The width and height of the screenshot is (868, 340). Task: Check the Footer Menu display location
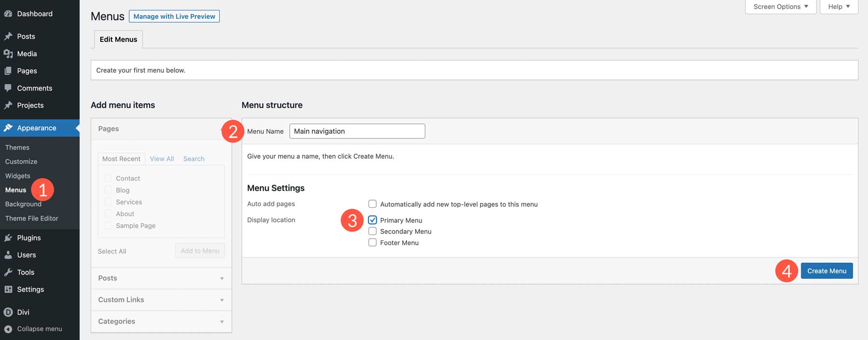click(372, 243)
